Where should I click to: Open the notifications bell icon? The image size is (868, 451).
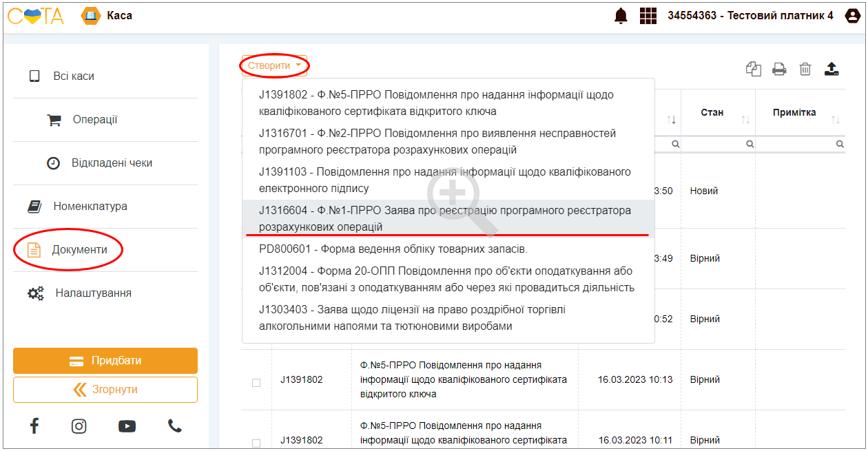click(x=621, y=15)
